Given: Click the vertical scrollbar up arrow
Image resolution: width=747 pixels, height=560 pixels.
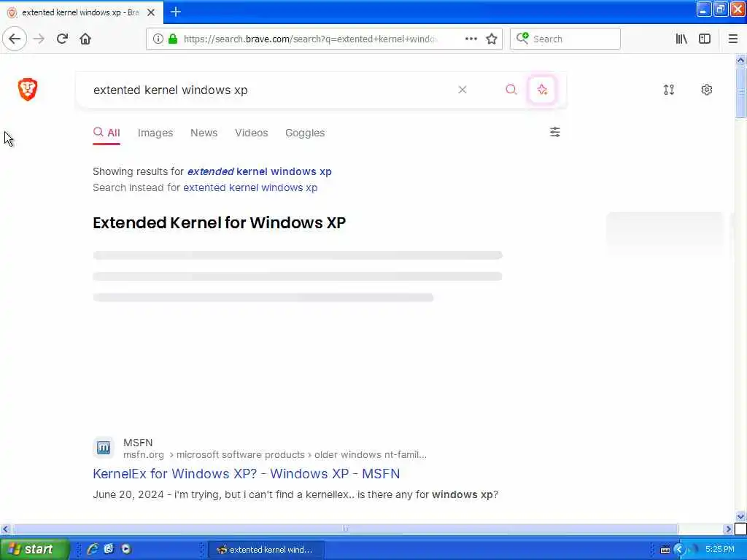Looking at the screenshot, I should [x=740, y=60].
